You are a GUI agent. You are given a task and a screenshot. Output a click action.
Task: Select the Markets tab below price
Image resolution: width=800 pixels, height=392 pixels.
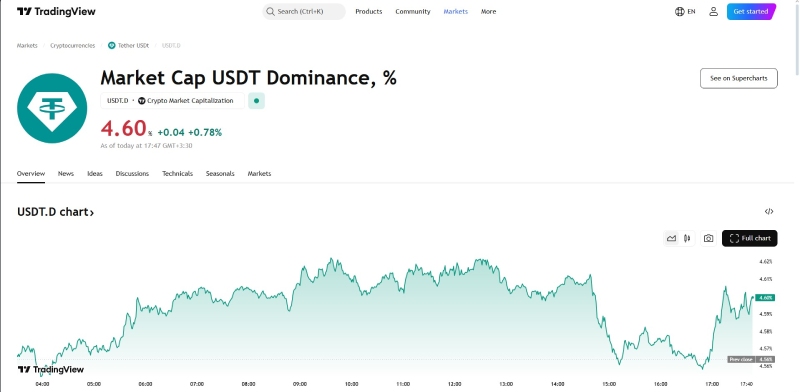pyautogui.click(x=259, y=174)
